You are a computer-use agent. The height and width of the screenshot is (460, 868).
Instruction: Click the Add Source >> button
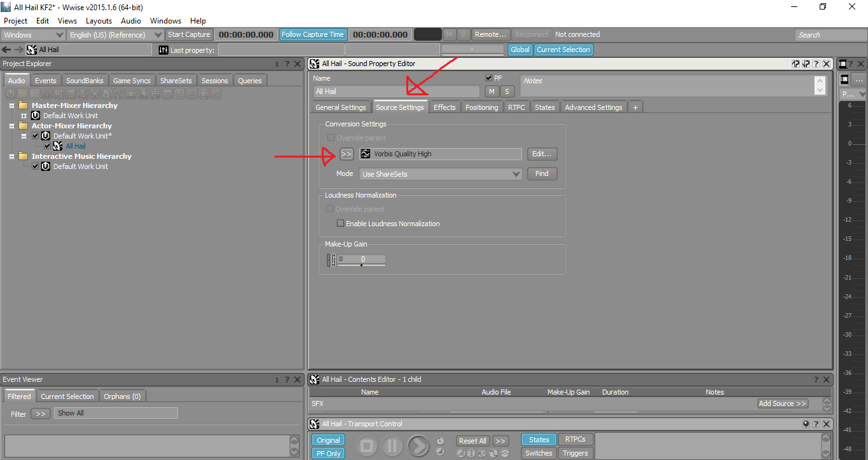[783, 403]
